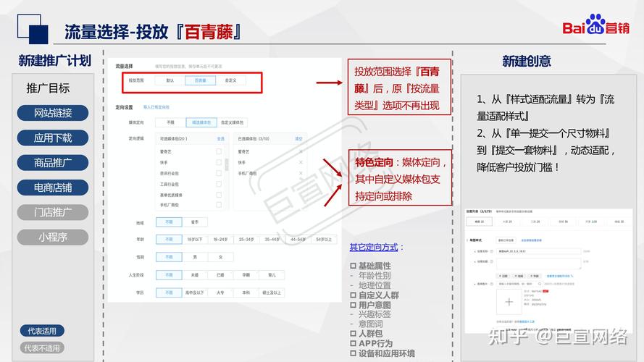The width and height of the screenshot is (644, 362).
Task: Select the 育儿 life stage
Action: pos(272,275)
